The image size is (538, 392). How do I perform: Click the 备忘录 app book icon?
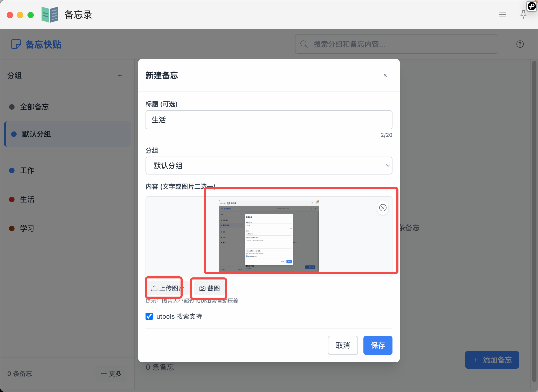[50, 15]
